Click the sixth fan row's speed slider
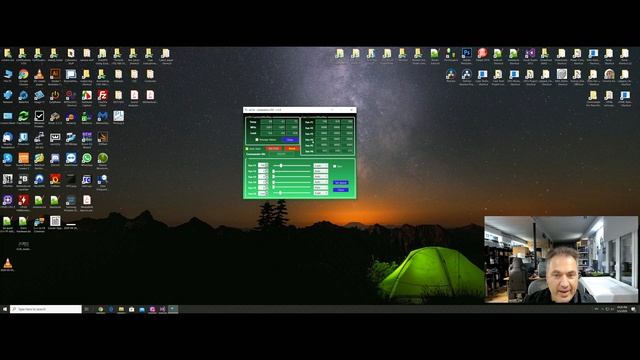 tap(292, 193)
